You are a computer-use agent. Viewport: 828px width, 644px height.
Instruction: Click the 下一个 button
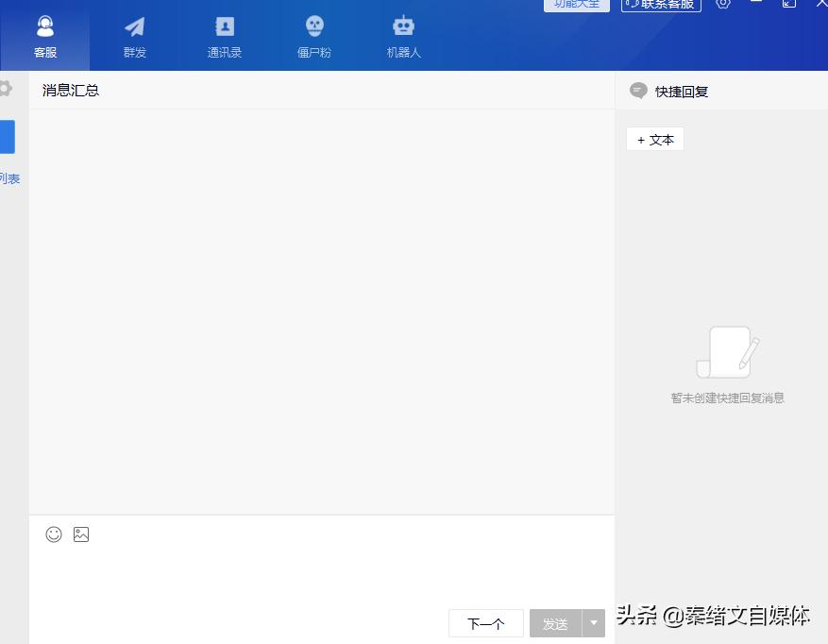485,623
